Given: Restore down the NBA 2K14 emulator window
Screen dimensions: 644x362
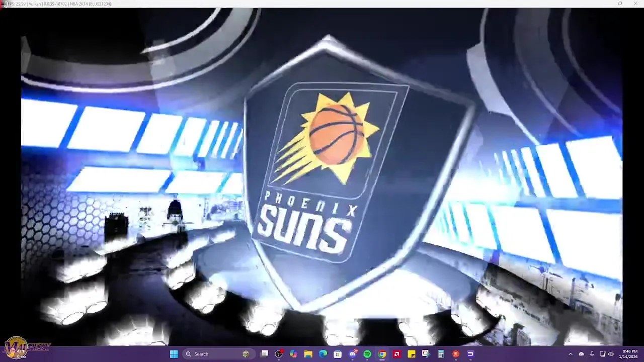Looking at the screenshot, I should pyautogui.click(x=620, y=4).
